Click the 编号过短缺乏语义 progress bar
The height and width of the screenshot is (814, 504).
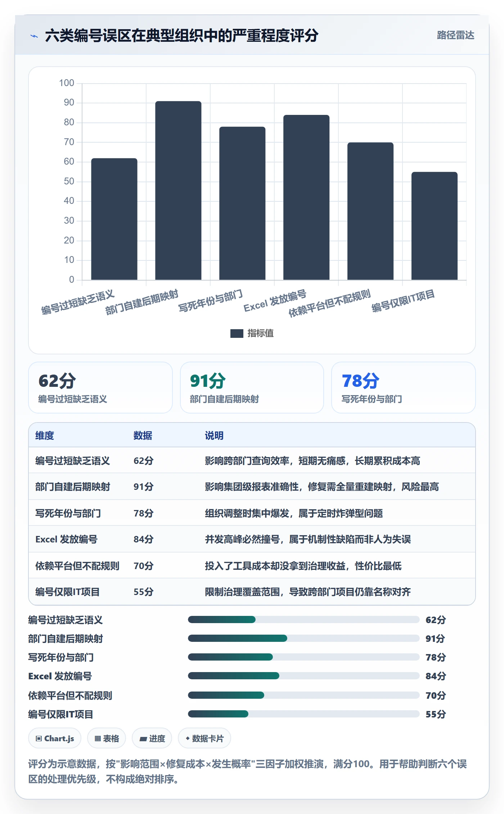coord(303,620)
